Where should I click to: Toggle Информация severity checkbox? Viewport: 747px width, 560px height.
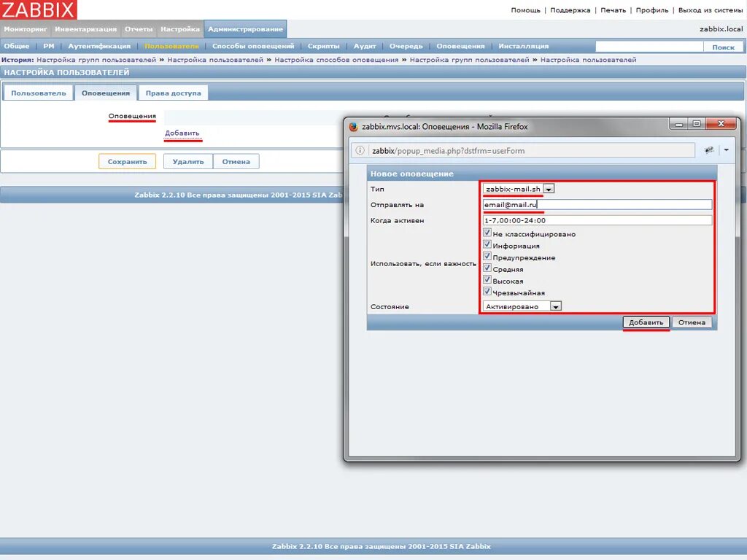pyautogui.click(x=487, y=245)
